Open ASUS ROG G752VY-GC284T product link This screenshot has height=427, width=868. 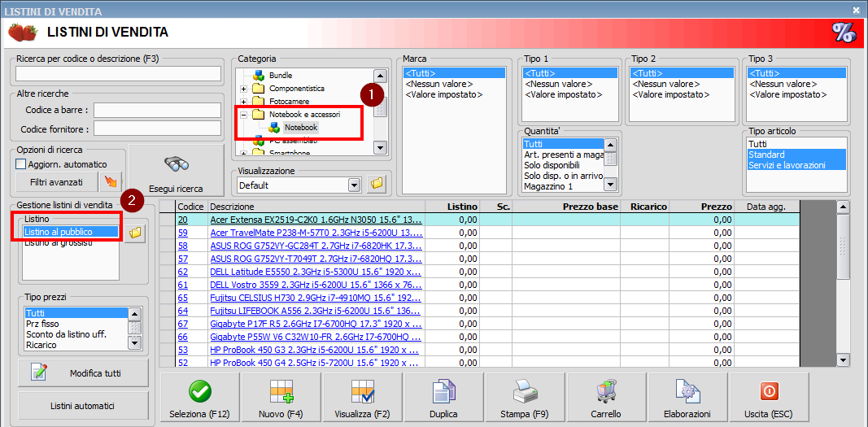coord(316,246)
